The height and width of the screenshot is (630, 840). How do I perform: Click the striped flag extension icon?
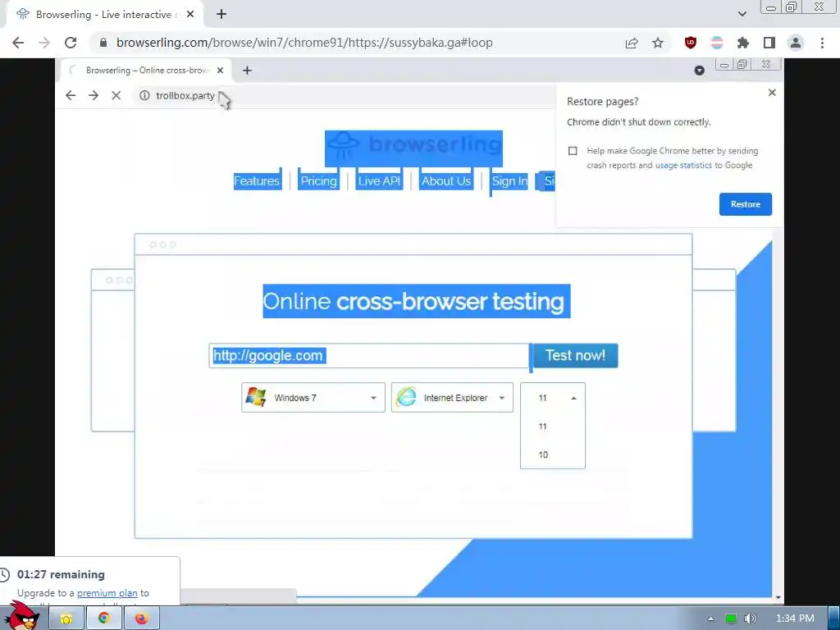717,43
